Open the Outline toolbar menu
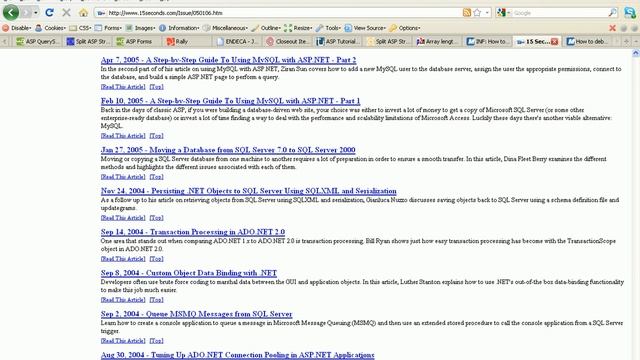Image resolution: width=640 pixels, height=360 pixels. point(266,28)
